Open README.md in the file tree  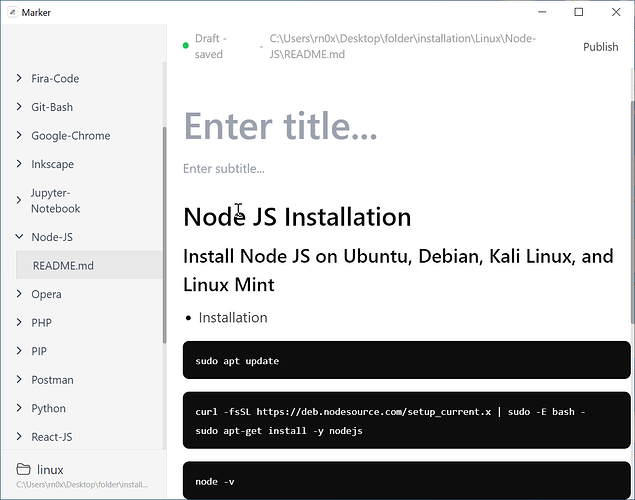tap(89, 265)
